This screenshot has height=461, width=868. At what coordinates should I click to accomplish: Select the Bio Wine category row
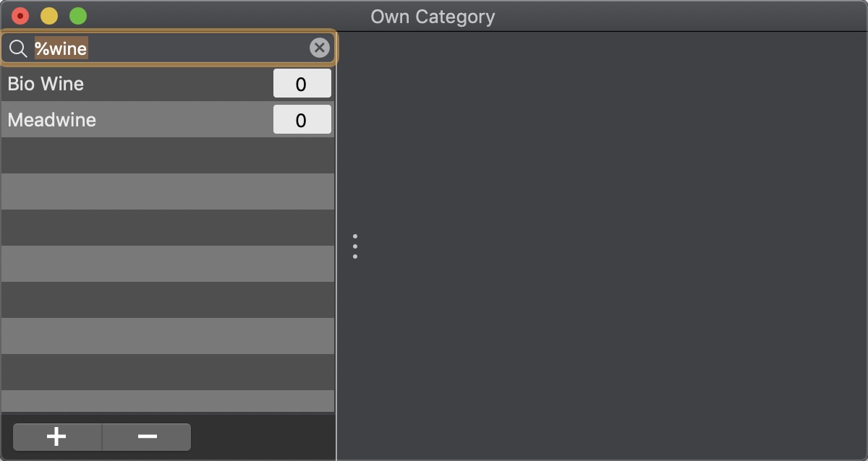point(168,83)
